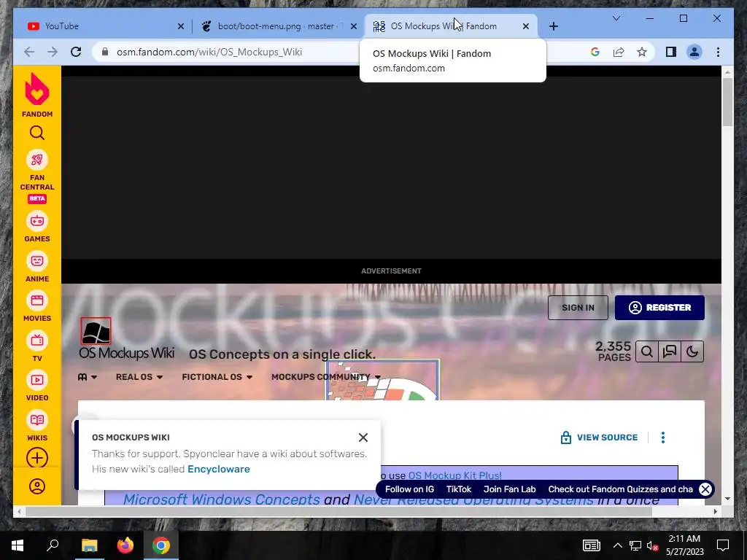The width and height of the screenshot is (747, 560).
Task: Close the boot-menu.png tab
Action: (x=354, y=26)
